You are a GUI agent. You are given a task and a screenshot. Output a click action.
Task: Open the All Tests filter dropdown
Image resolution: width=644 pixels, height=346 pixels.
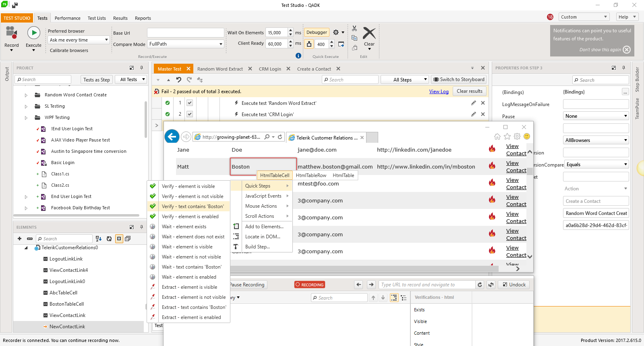(x=131, y=79)
